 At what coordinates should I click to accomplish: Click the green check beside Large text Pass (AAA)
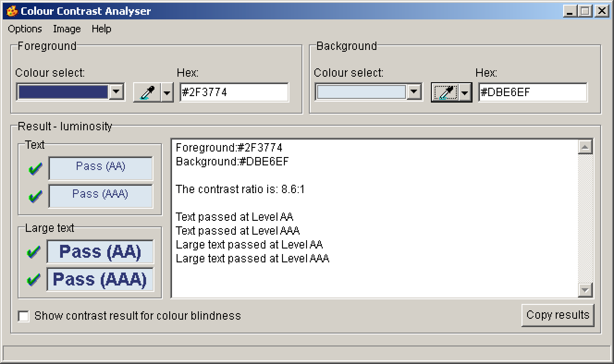pos(33,279)
